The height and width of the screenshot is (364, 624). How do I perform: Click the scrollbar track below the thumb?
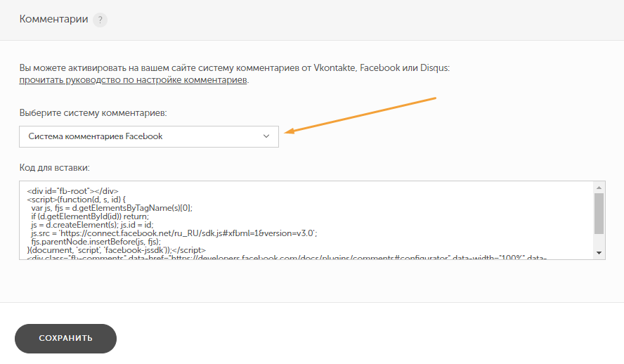click(x=599, y=241)
